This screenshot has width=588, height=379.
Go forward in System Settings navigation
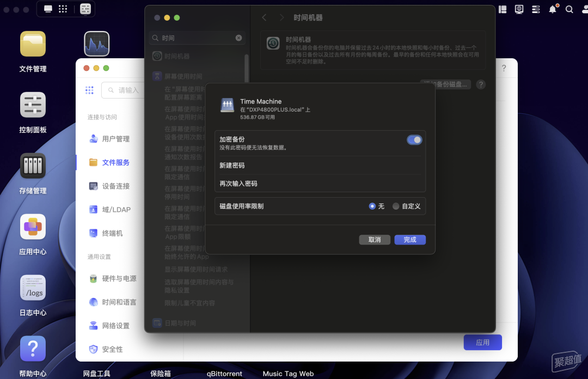tap(281, 17)
